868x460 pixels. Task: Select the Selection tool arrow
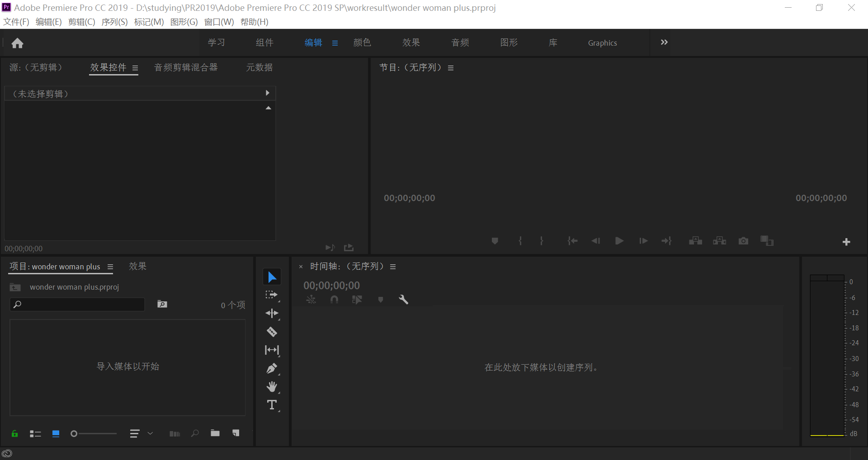click(272, 277)
